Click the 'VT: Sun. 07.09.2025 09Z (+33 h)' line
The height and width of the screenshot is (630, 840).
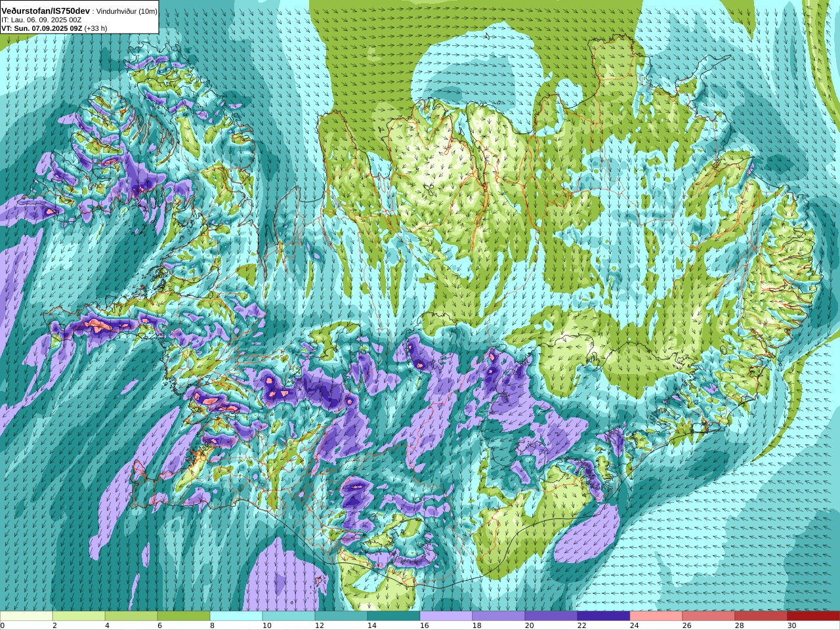(x=54, y=28)
